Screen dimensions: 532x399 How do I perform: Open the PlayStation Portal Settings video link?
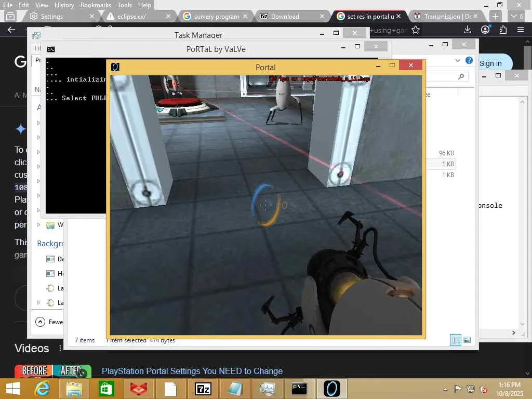click(192, 371)
